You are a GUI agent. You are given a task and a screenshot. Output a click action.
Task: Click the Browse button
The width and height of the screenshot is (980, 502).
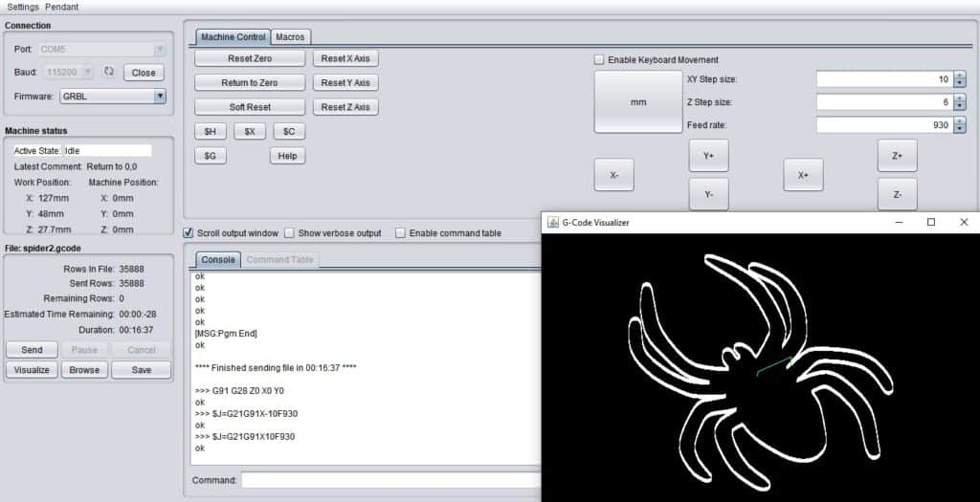(x=84, y=370)
